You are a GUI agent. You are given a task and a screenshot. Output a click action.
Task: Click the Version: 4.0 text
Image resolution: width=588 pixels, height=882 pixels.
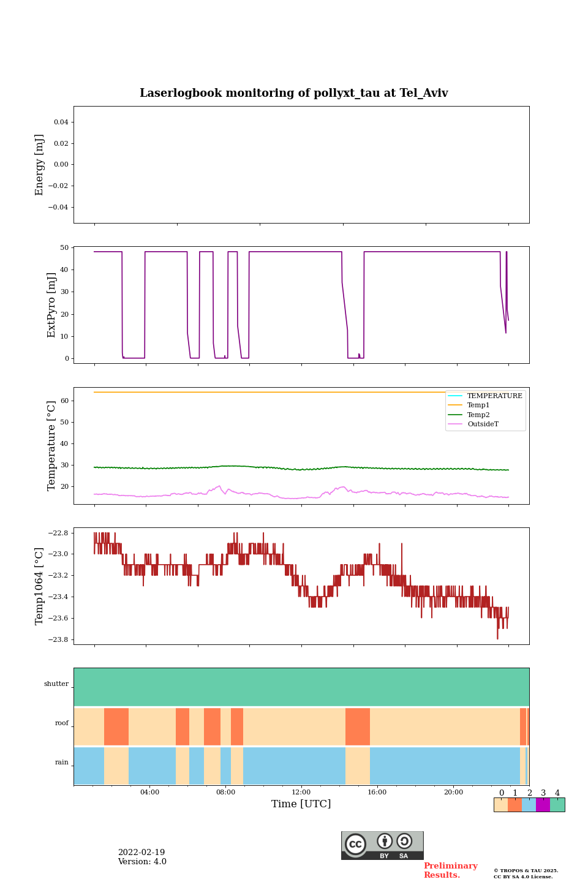142,862
